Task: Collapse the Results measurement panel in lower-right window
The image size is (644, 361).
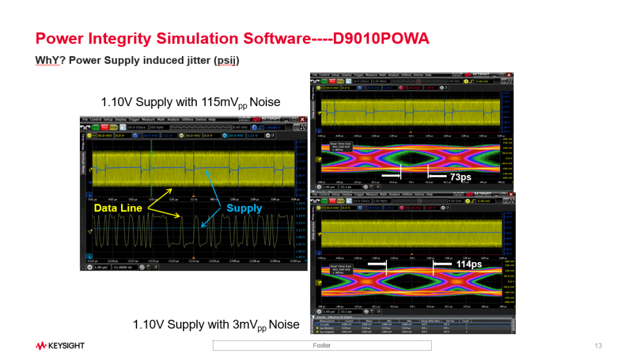Action: 313,317
